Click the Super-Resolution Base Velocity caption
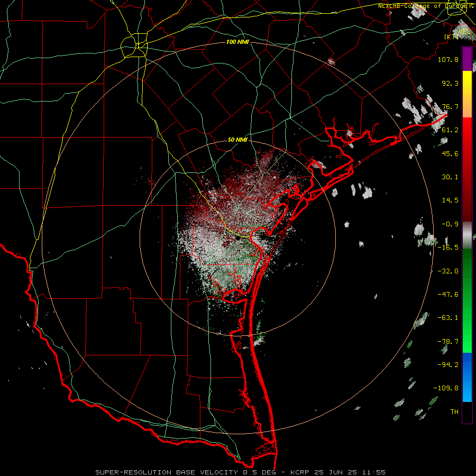Viewport: 476px width, 476px height. (241, 472)
